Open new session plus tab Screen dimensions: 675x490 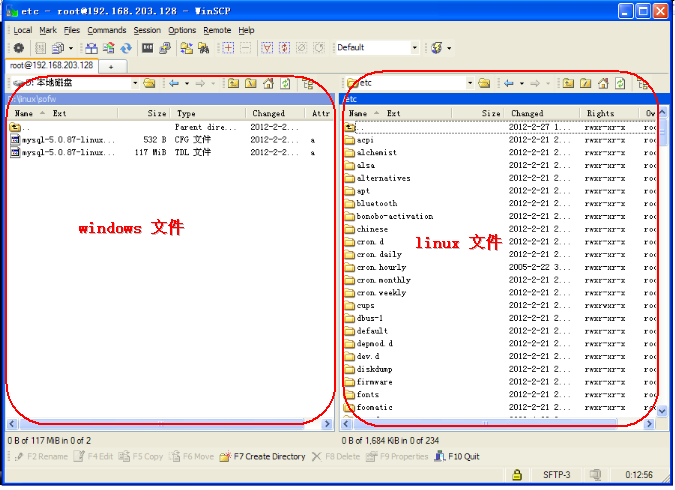[x=112, y=66]
